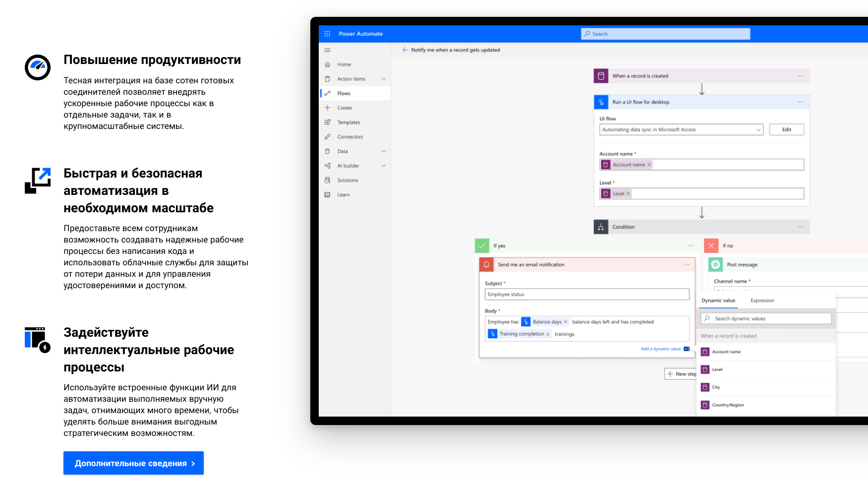
Task: Click the Level input field
Action: pos(701,193)
